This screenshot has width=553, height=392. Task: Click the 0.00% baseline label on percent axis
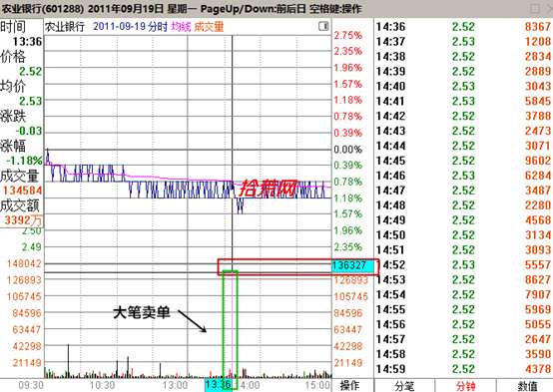(348, 150)
